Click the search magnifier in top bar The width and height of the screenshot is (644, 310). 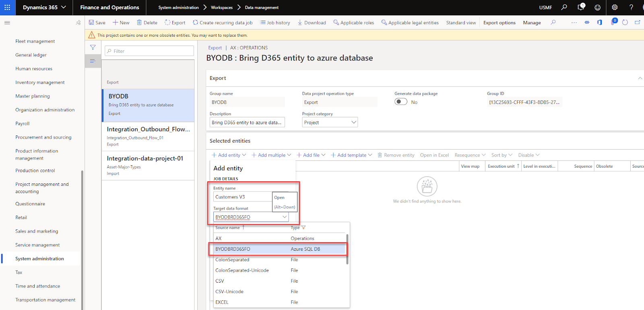pyautogui.click(x=564, y=7)
